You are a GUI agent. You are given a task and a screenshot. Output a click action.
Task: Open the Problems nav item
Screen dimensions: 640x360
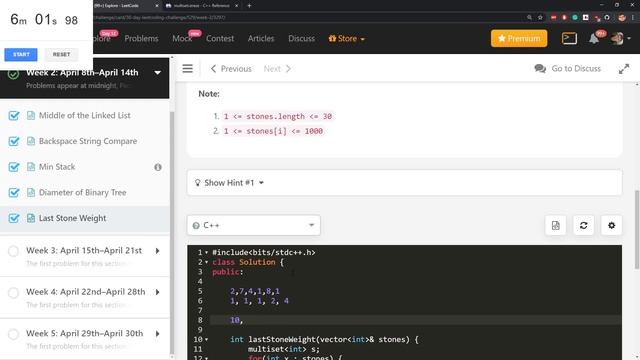coord(141,38)
